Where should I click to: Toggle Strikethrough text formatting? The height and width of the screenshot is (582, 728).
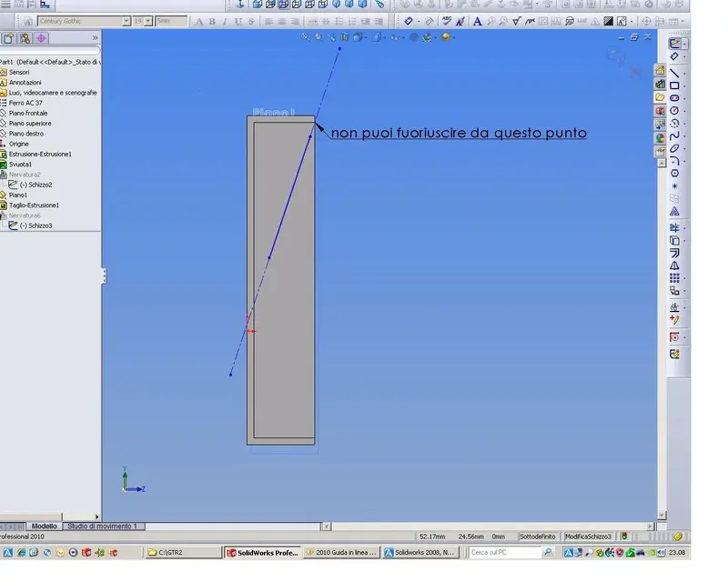pyautogui.click(x=251, y=21)
